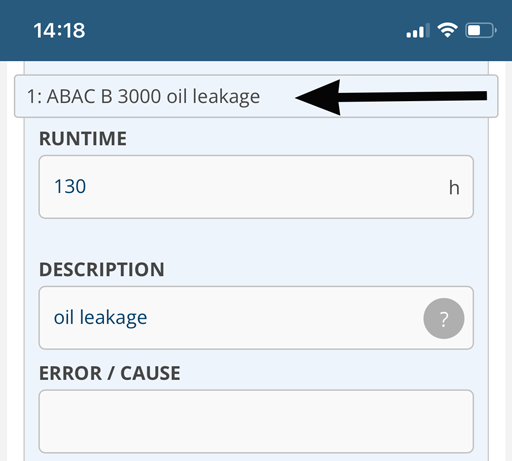Viewport: 512px width, 461px height.
Task: Click the ERROR / CAUSE field label
Action: (x=110, y=373)
